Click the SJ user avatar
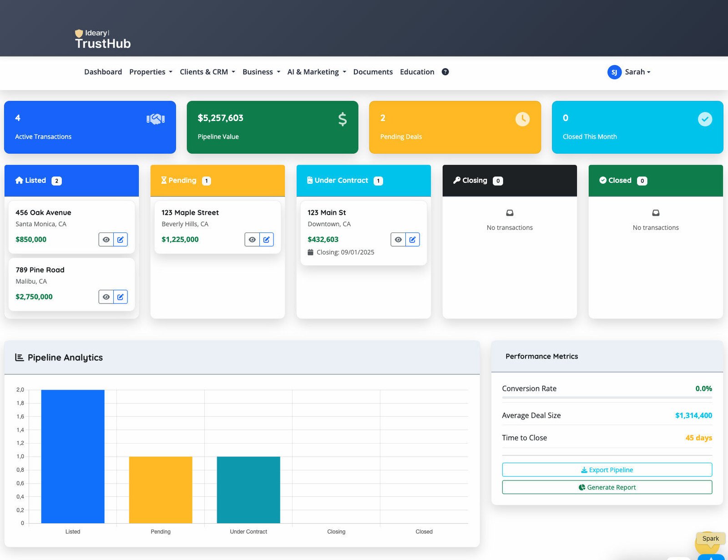Image resolution: width=728 pixels, height=560 pixels. click(614, 72)
